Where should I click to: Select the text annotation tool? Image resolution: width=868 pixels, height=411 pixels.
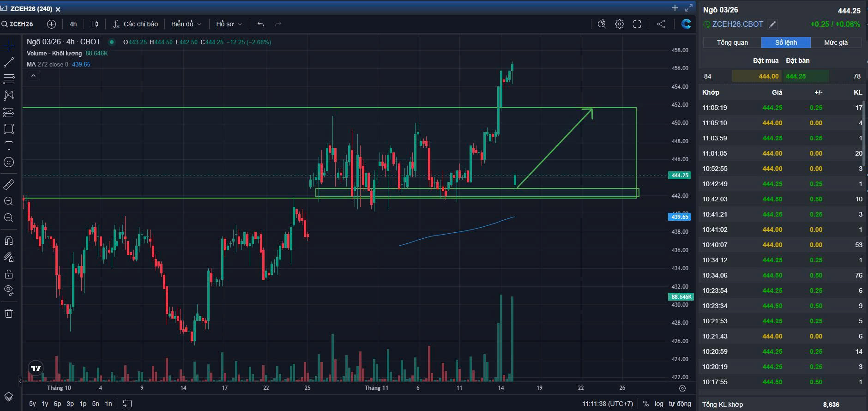tap(9, 145)
